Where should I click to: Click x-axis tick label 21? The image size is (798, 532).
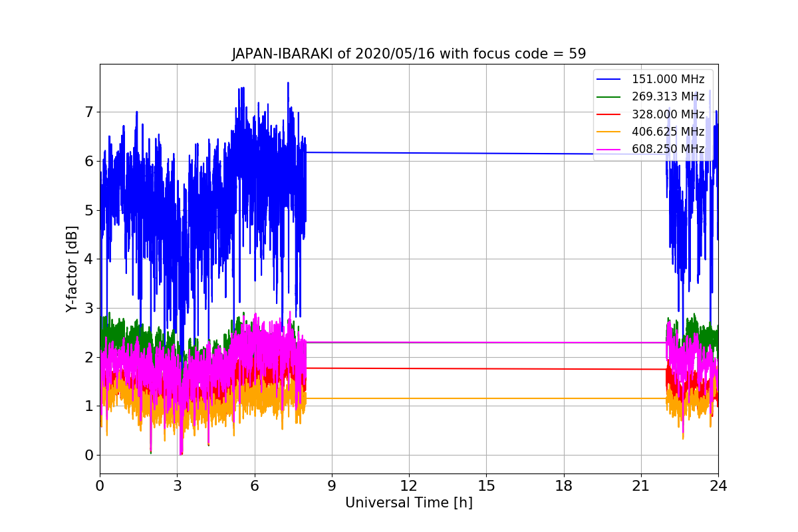pyautogui.click(x=641, y=486)
